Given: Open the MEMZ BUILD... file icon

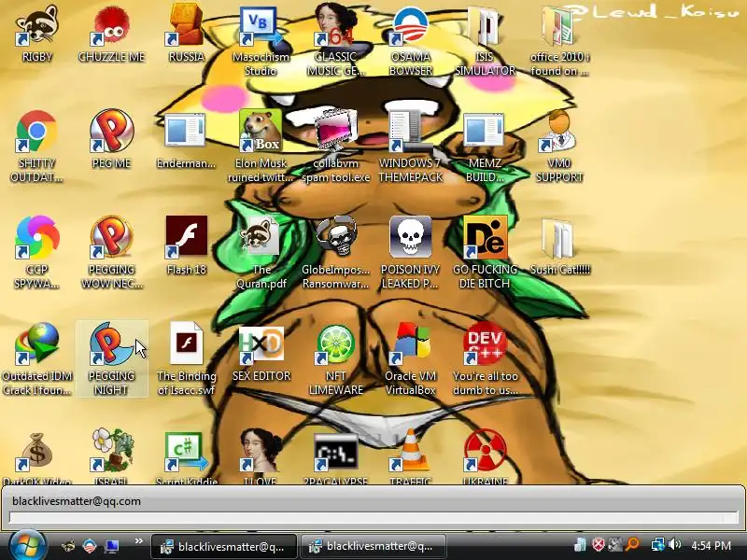Looking at the screenshot, I should pyautogui.click(x=485, y=131).
